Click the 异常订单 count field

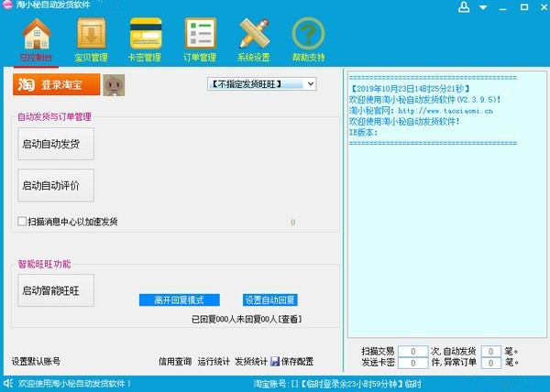point(490,363)
